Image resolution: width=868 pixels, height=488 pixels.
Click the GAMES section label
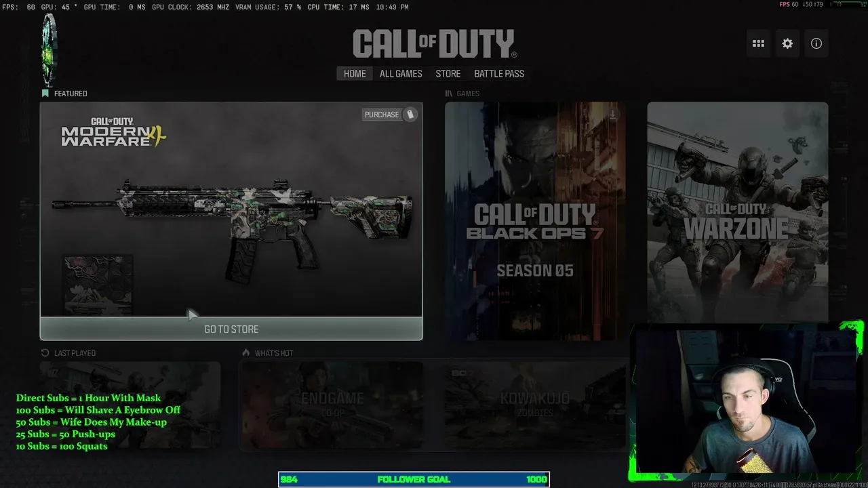[468, 94]
